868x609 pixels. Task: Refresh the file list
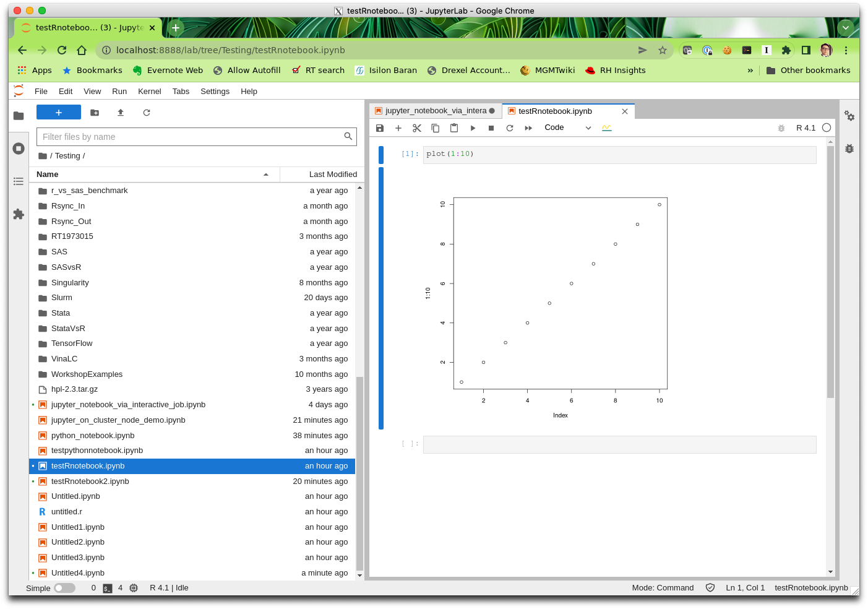coord(147,113)
